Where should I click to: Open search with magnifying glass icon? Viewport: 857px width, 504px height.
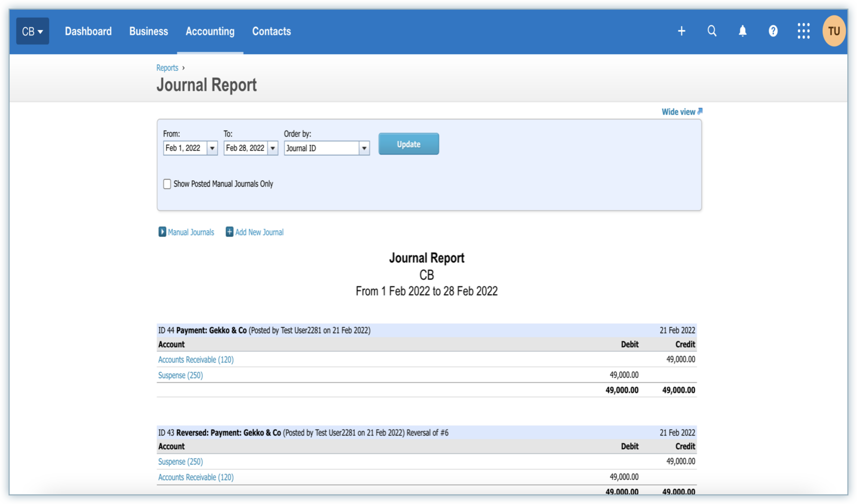[712, 31]
